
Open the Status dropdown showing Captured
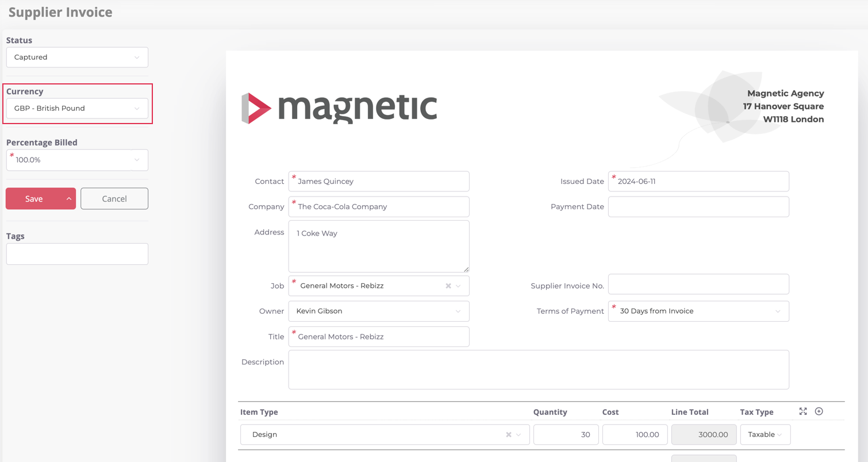77,57
